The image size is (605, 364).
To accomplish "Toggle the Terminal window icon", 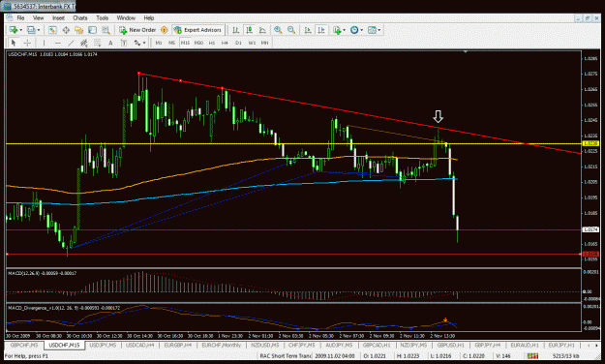I will [x=92, y=30].
